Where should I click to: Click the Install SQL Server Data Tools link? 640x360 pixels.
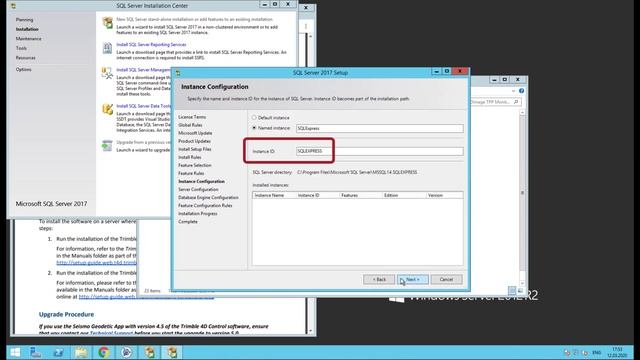143,106
